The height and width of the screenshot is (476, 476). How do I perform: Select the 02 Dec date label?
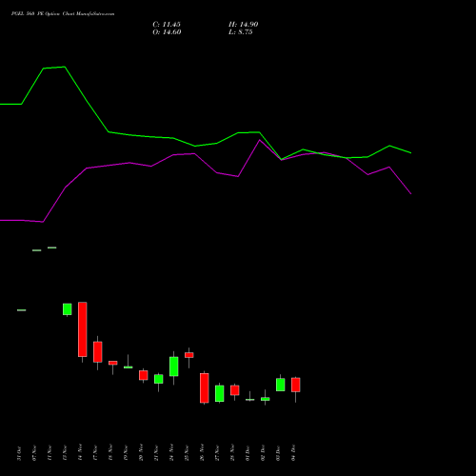coord(263,453)
